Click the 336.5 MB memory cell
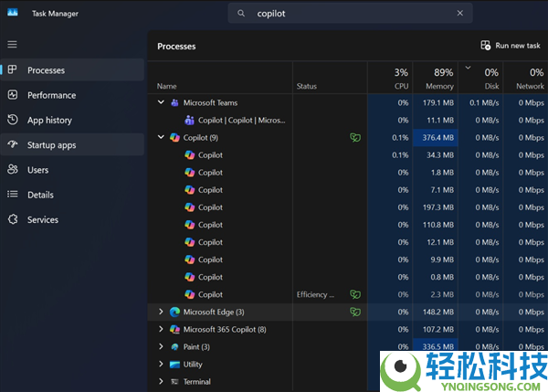Screen dimensions: 548x392 [436, 344]
